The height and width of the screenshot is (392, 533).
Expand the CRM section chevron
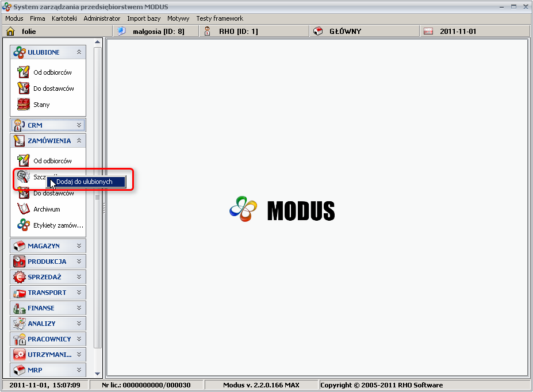click(x=79, y=125)
